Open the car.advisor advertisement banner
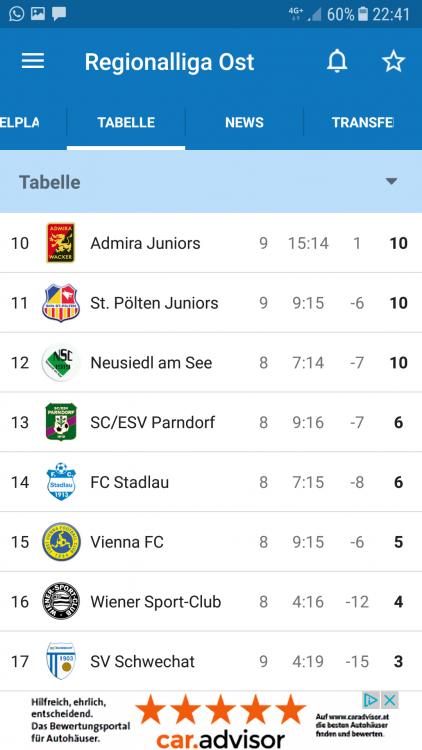The height and width of the screenshot is (750, 422). click(x=211, y=720)
